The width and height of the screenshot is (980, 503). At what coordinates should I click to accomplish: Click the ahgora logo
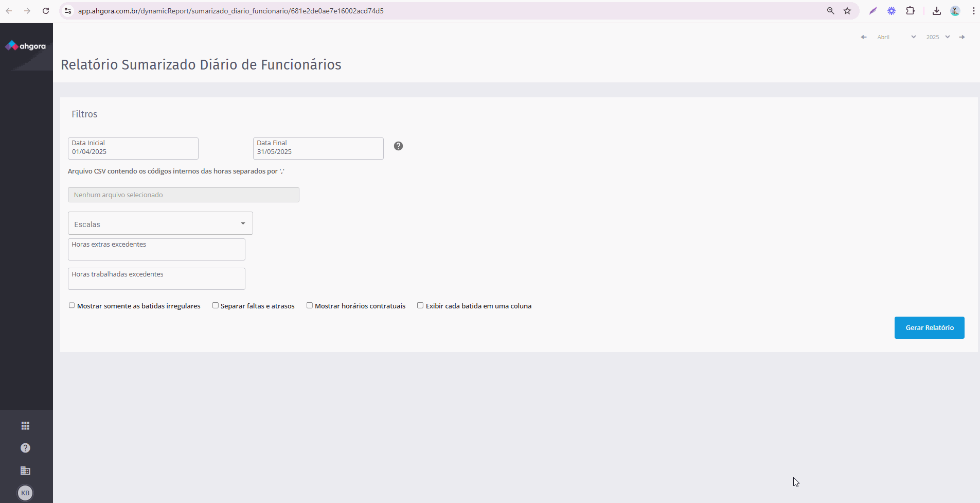(x=26, y=46)
